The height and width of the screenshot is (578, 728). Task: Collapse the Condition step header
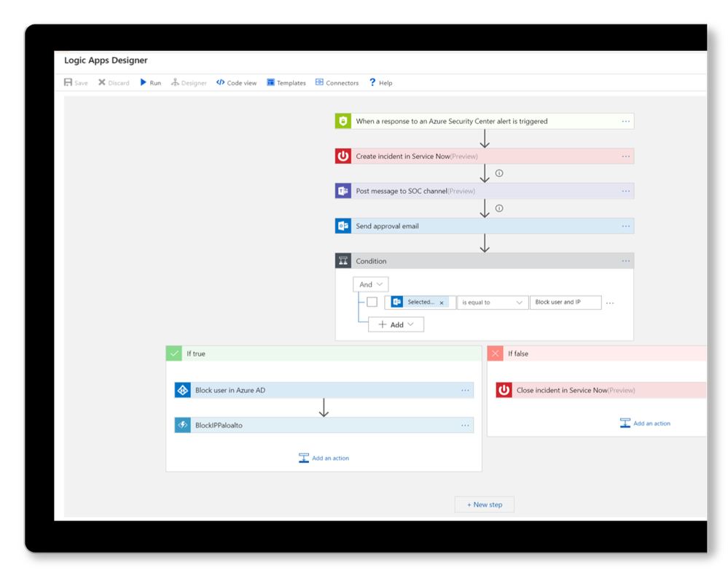(485, 261)
